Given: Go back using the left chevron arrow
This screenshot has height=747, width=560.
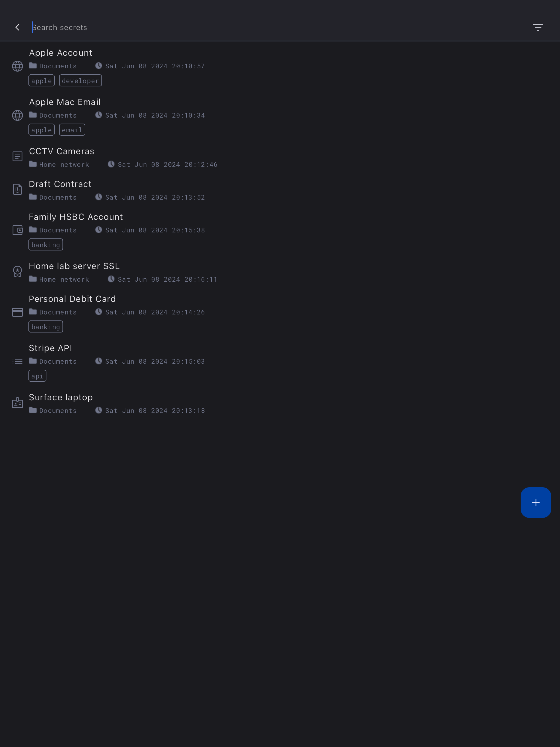Looking at the screenshot, I should [17, 27].
